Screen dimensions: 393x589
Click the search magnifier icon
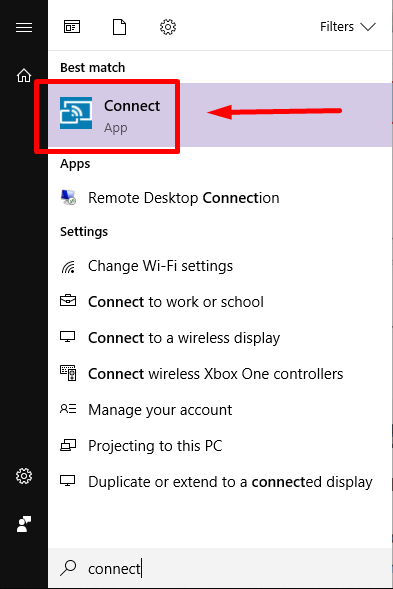(x=68, y=568)
